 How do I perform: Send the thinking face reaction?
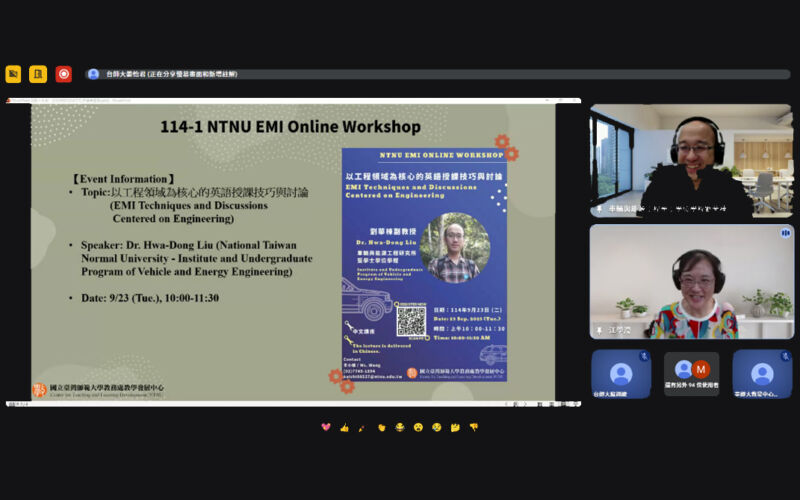(455, 427)
